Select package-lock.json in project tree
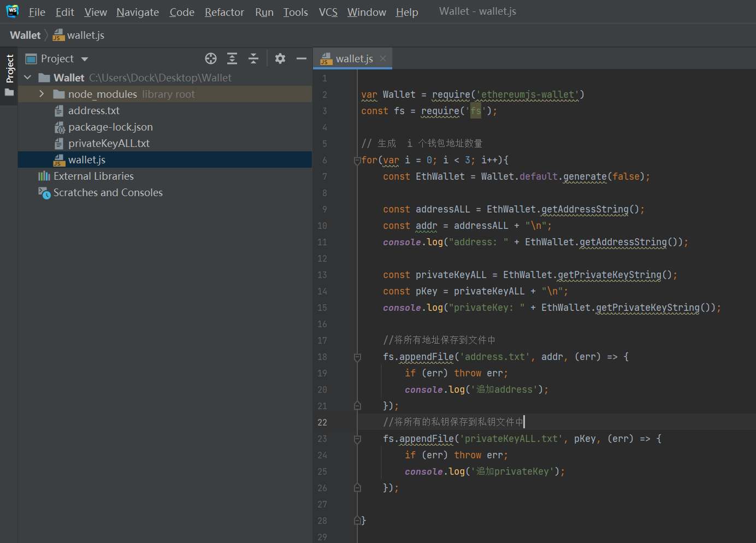This screenshot has height=543, width=756. click(x=165, y=127)
